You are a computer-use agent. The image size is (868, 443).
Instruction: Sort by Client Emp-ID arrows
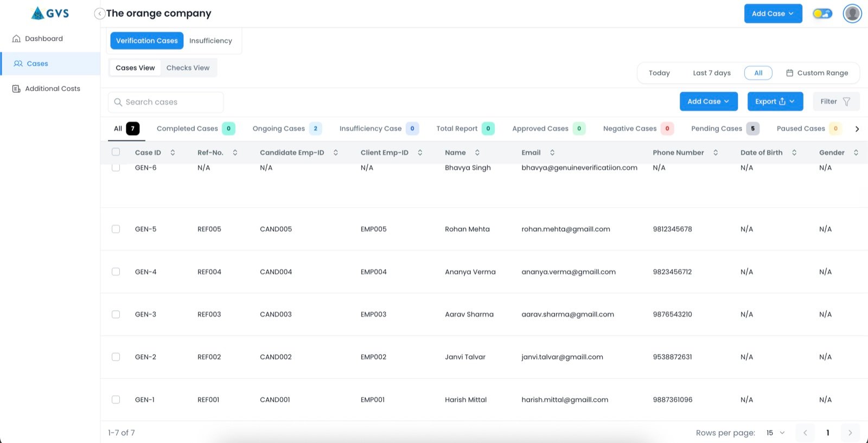pos(420,152)
